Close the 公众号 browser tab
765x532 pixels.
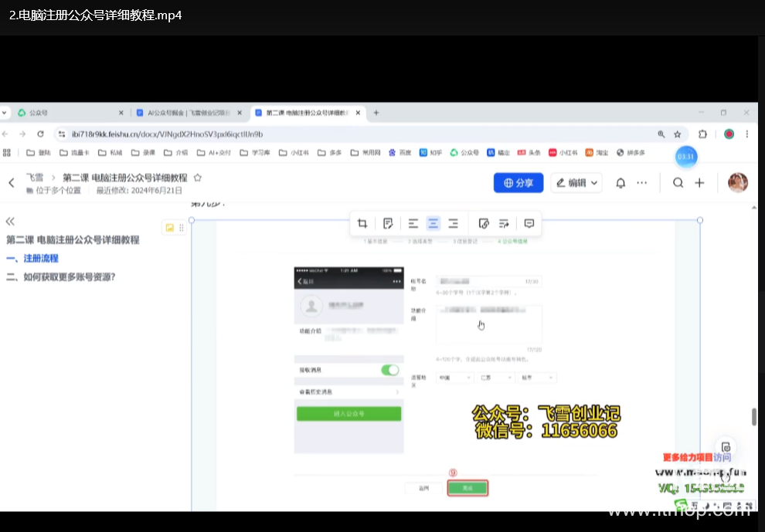click(x=121, y=113)
